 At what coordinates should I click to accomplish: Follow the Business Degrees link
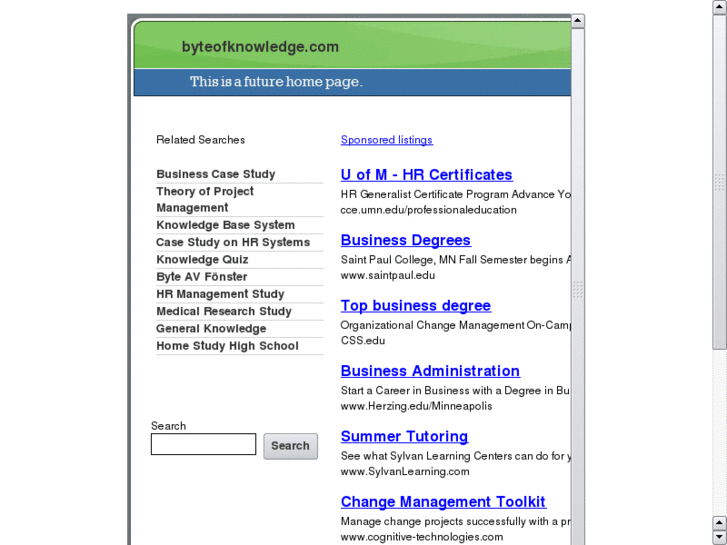406,240
